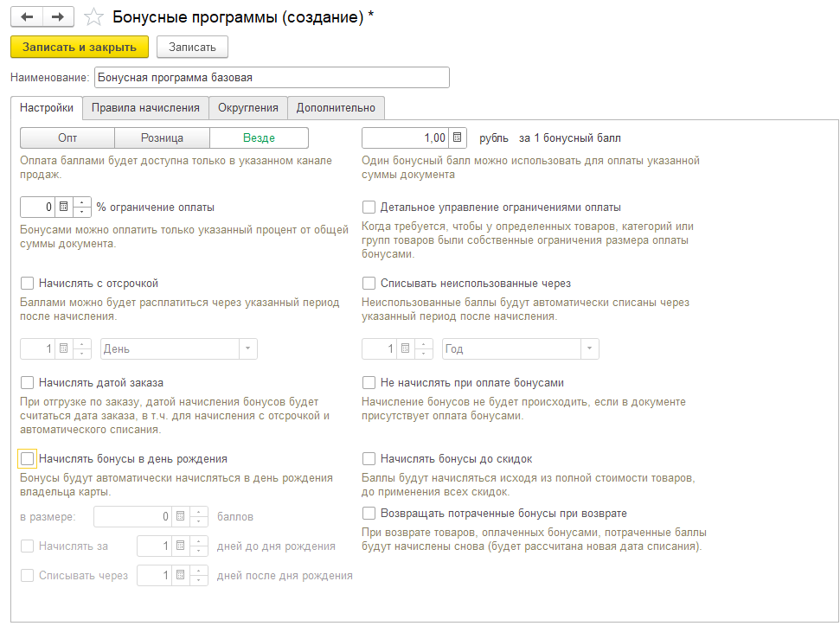The height and width of the screenshot is (626, 840).
Task: Check Не начислять при оплате бонусами
Action: 369,382
